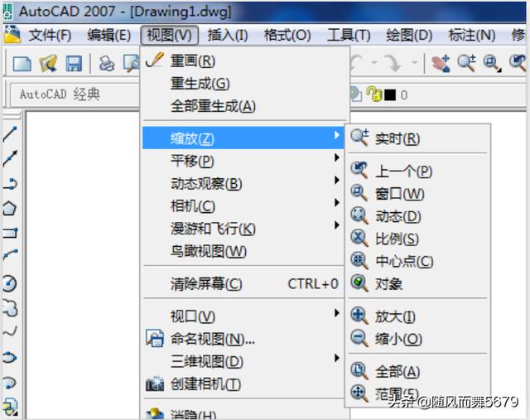This screenshot has width=530, height=420.
Task: Click the black layer color swatch
Action: (390, 94)
